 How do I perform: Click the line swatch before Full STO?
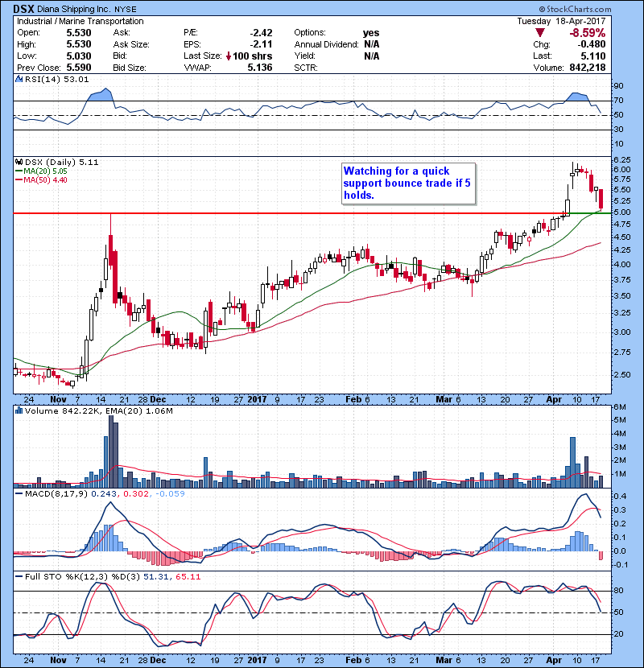19,576
